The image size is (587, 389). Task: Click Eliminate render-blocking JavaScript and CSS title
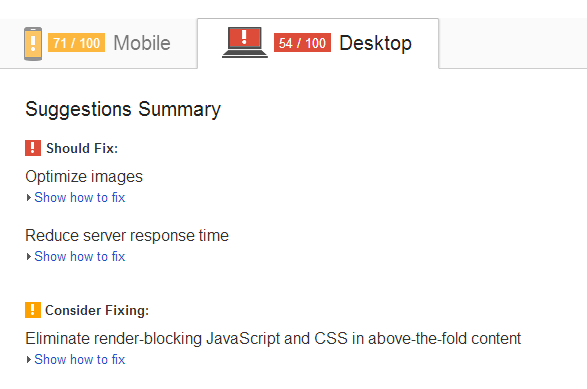(273, 338)
